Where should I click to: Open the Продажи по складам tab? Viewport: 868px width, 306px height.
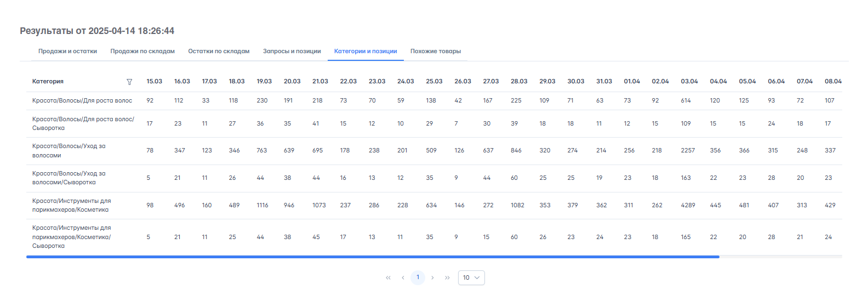pos(142,52)
